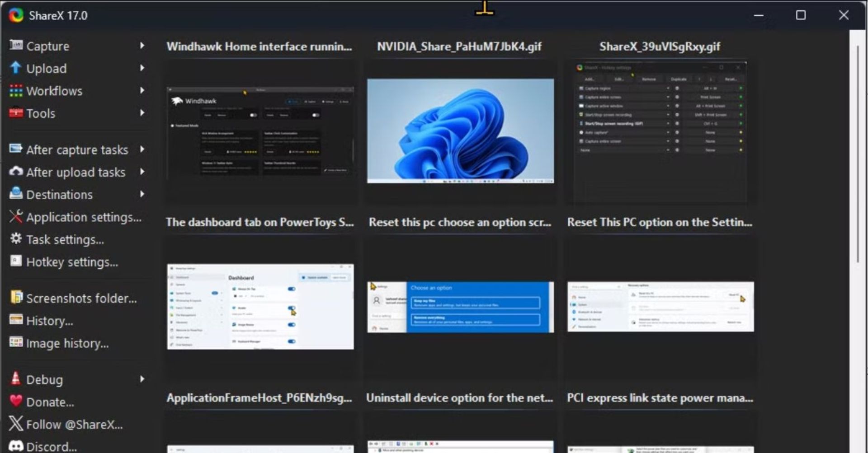The width and height of the screenshot is (868, 453).
Task: Expand the Upload submenu arrow
Action: (142, 68)
